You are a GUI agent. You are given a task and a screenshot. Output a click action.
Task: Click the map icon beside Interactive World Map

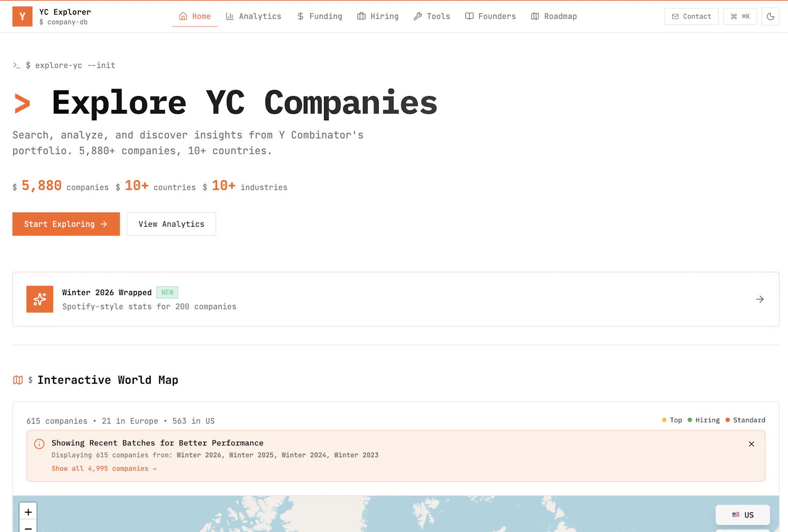click(18, 380)
